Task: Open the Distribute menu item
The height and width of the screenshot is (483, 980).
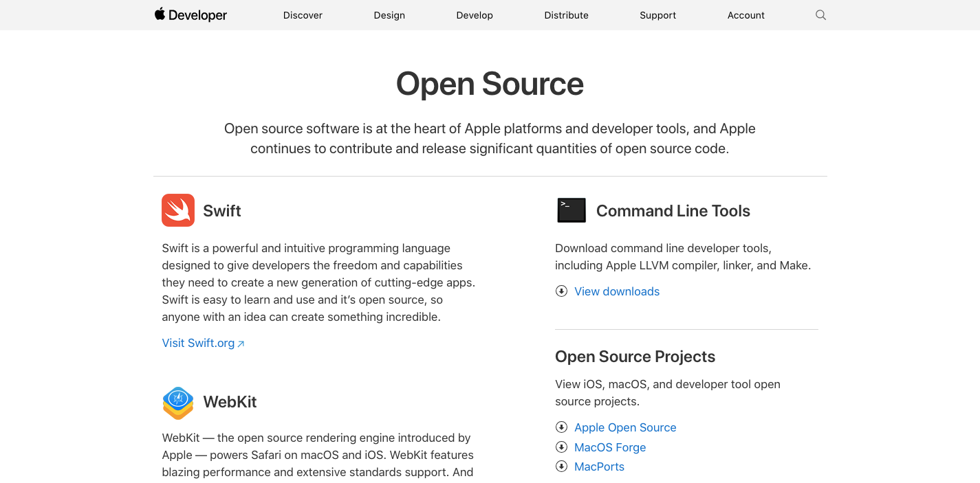Action: pyautogui.click(x=566, y=15)
